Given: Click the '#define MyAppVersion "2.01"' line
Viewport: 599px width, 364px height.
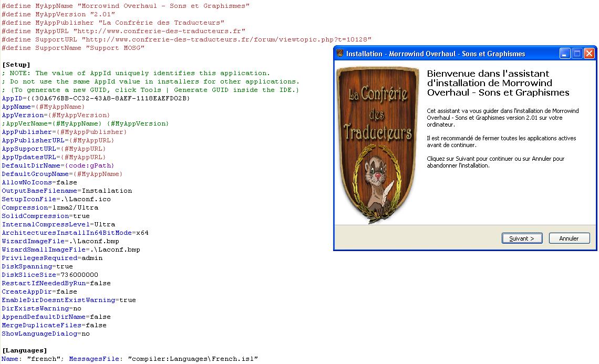Looking at the screenshot, I should [x=58, y=14].
